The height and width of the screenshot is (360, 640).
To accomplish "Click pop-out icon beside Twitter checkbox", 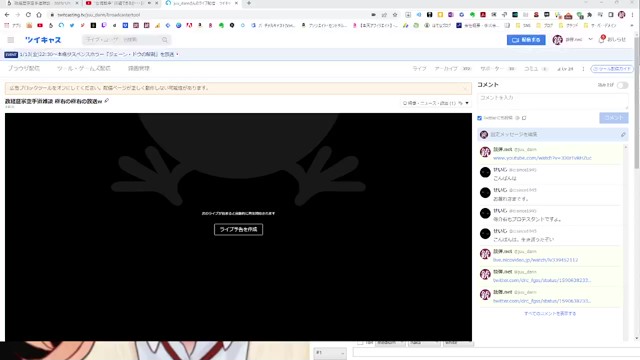I will pyautogui.click(x=524, y=118).
